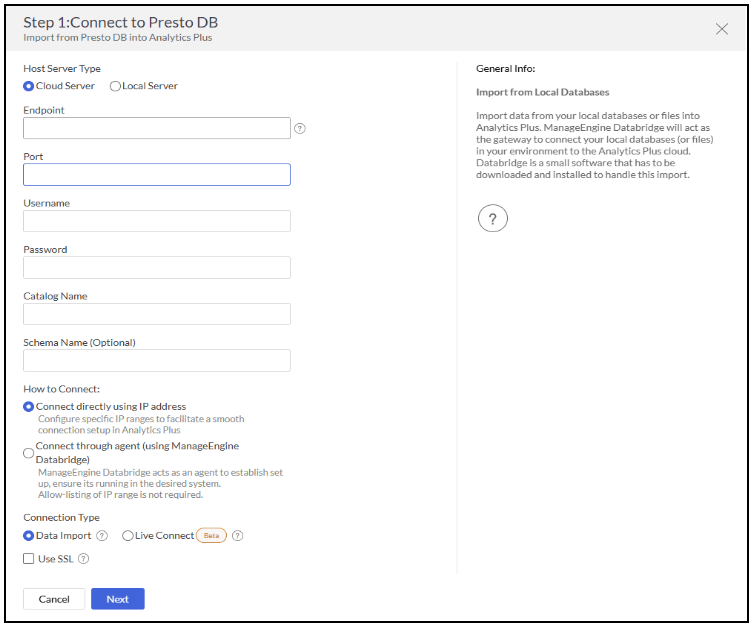Enable the Use SSL checkbox
The image size is (752, 627).
[x=29, y=559]
